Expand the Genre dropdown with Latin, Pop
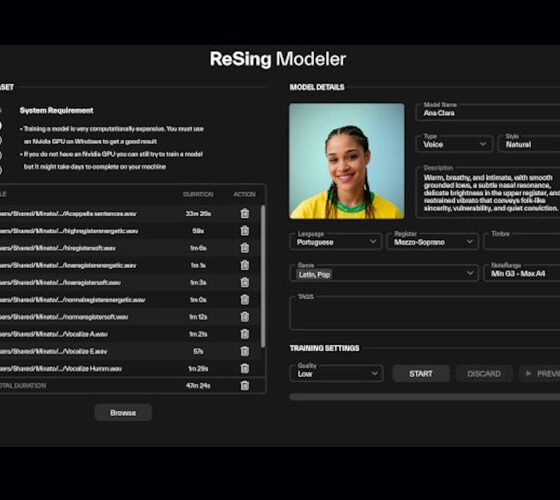This screenshot has height=500, width=560. [384, 274]
